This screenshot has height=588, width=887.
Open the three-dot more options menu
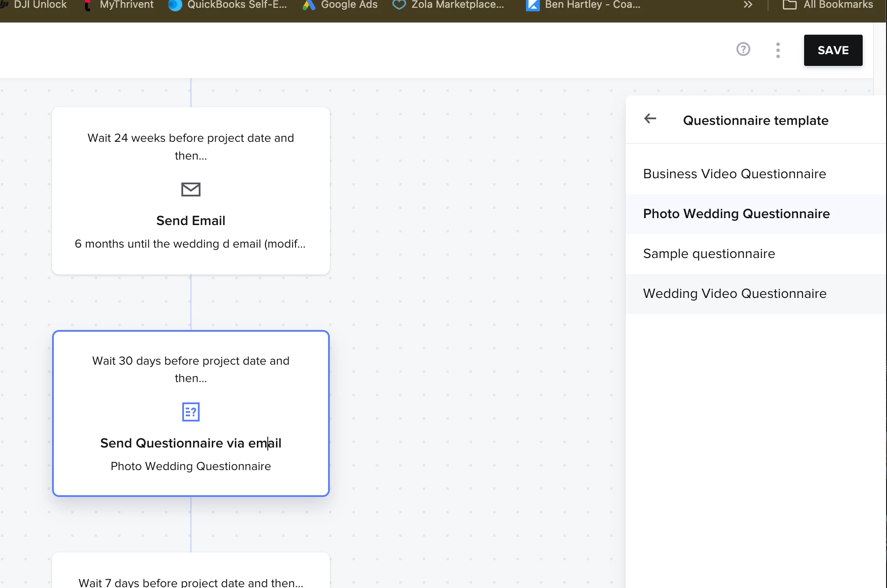click(778, 50)
